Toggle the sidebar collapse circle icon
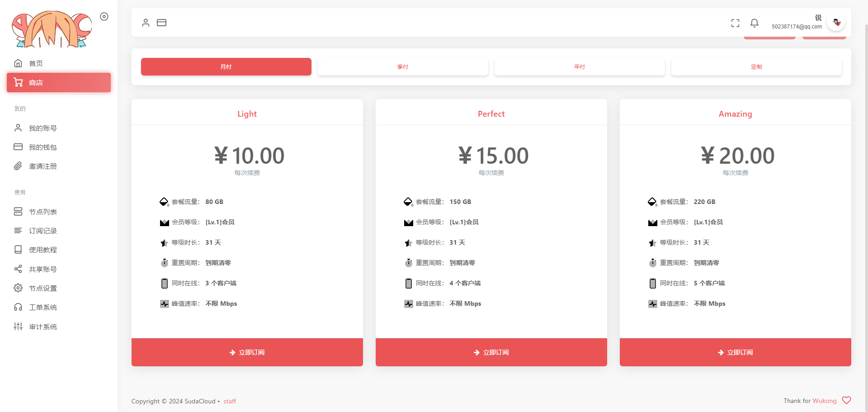This screenshot has width=868, height=412. pos(104,17)
